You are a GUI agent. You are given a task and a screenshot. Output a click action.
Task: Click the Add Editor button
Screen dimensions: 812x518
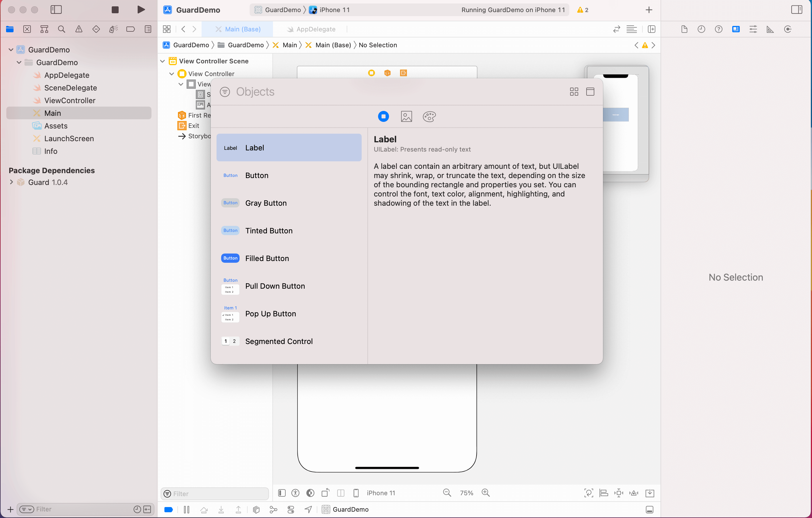click(x=652, y=29)
